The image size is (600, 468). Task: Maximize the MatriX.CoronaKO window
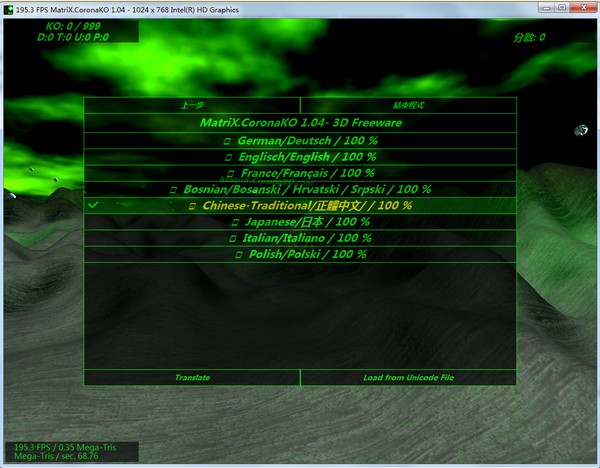click(x=562, y=7)
